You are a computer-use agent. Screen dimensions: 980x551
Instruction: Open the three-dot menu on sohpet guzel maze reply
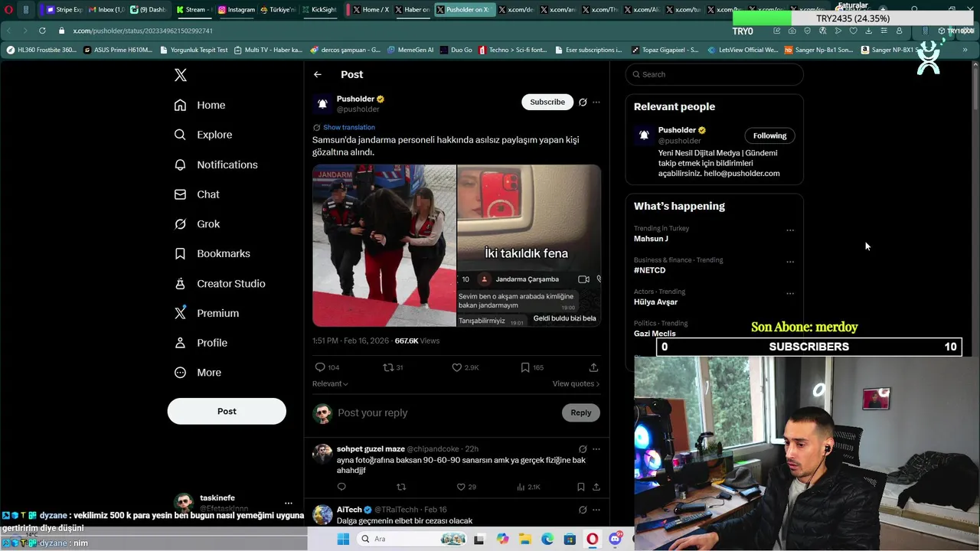596,449
